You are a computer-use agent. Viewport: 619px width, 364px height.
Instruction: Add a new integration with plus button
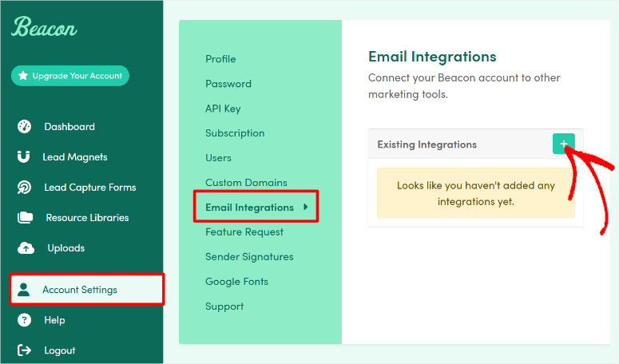click(563, 144)
